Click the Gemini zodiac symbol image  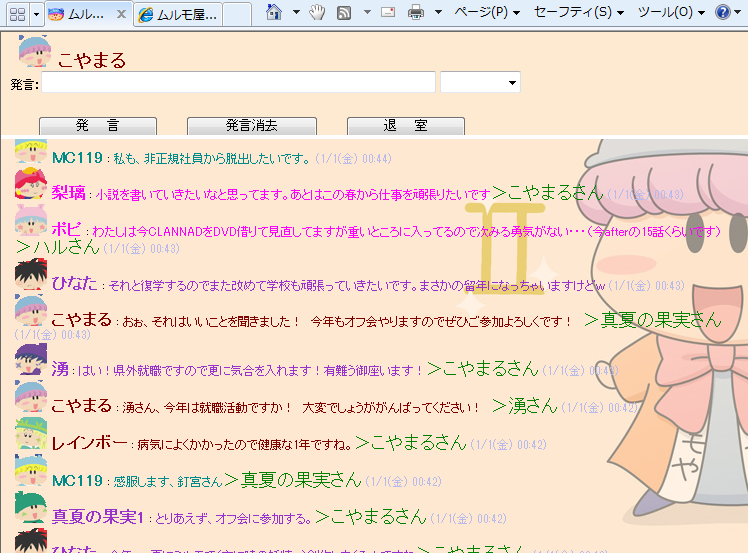[x=505, y=249]
